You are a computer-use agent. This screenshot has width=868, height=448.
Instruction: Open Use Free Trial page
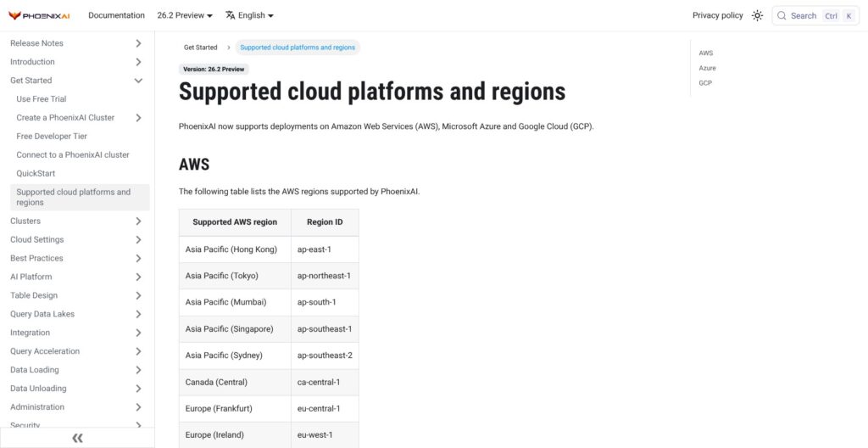point(42,98)
